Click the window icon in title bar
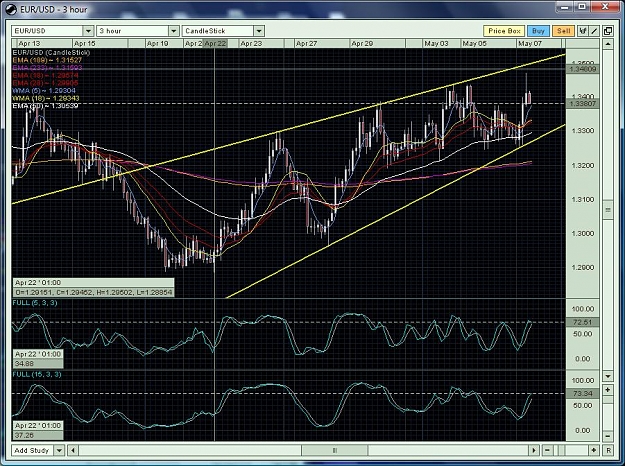The image size is (625, 466). pos(11,9)
